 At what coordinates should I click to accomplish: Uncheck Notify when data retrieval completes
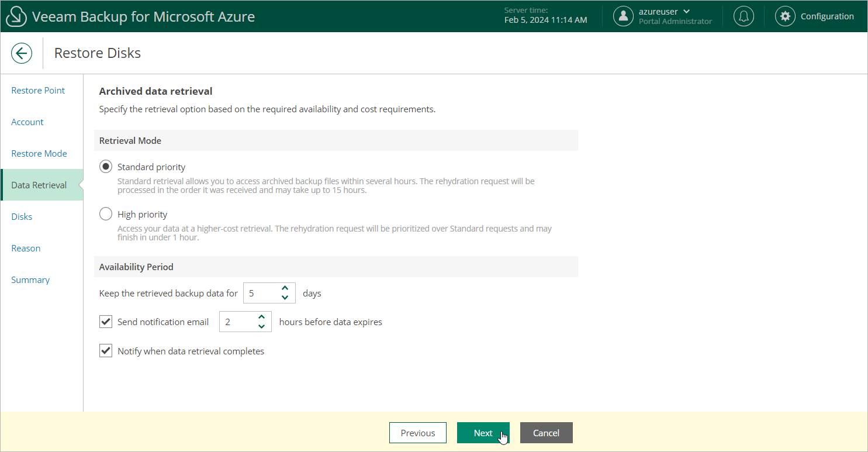[106, 351]
